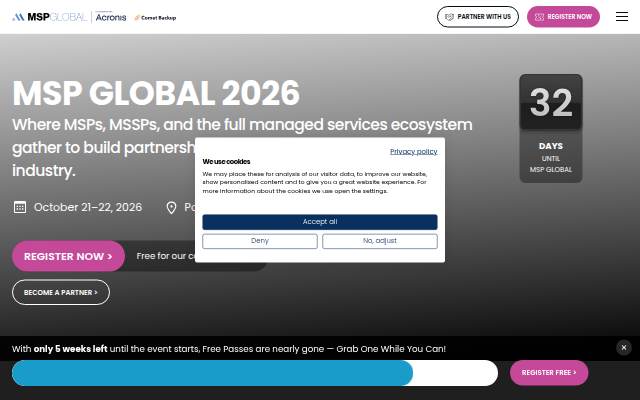Click the October 21–22, 2026 date text
640x400 pixels.
click(88, 207)
